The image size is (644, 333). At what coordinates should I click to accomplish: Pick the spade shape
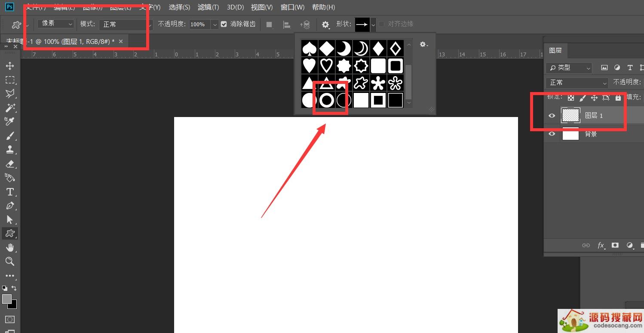[x=309, y=49]
